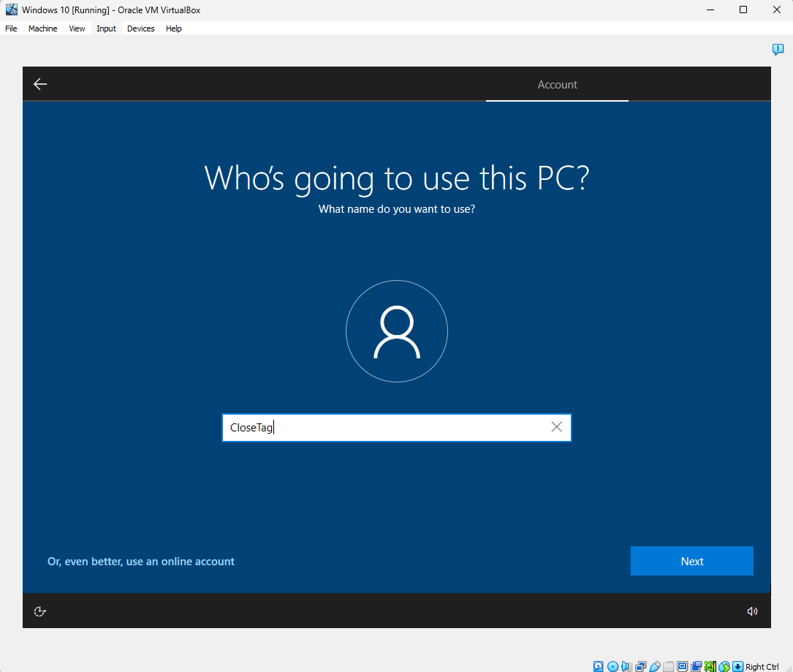Click the network adapter status icon
Screen dimensions: 793x672
[x=641, y=666]
